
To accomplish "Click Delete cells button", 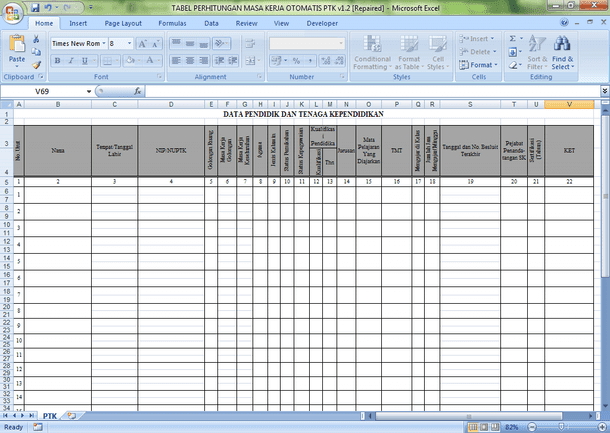I will click(477, 52).
